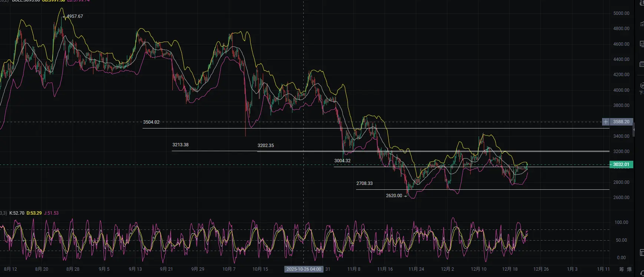Click the 4600.00 price axis label
This screenshot has height=277, width=644.
(x=621, y=44)
